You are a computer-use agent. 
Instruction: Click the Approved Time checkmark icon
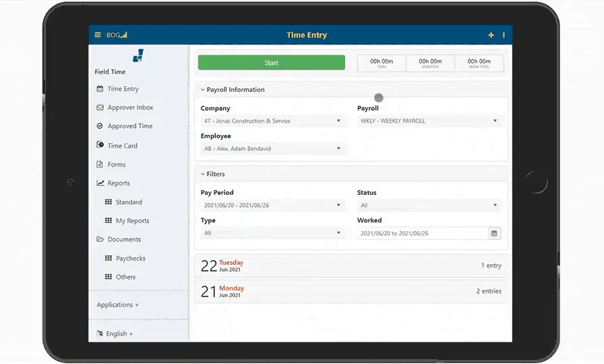[x=100, y=126]
